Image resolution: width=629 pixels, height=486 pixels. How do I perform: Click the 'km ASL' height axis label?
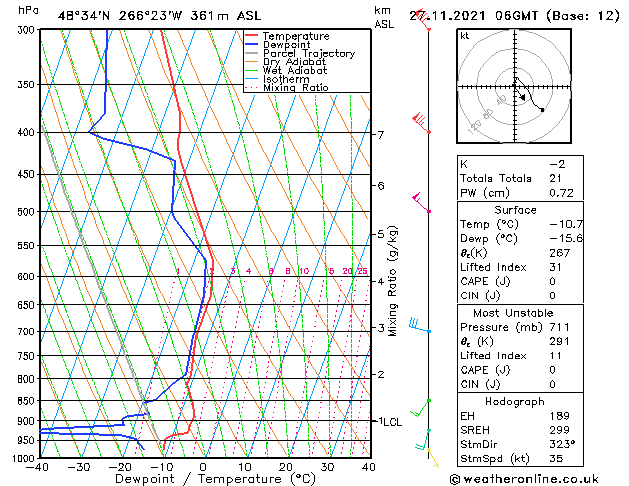384,17
